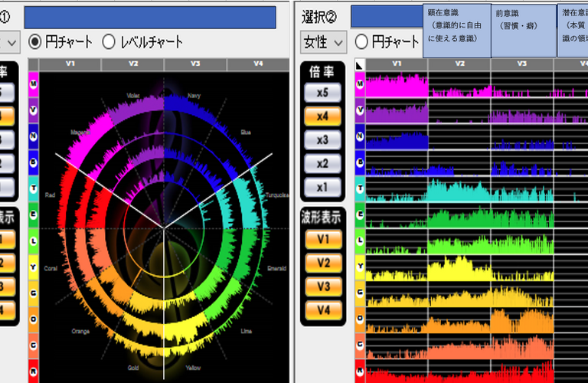Select the 円チャート radio in the 選択② panel

click(x=361, y=41)
